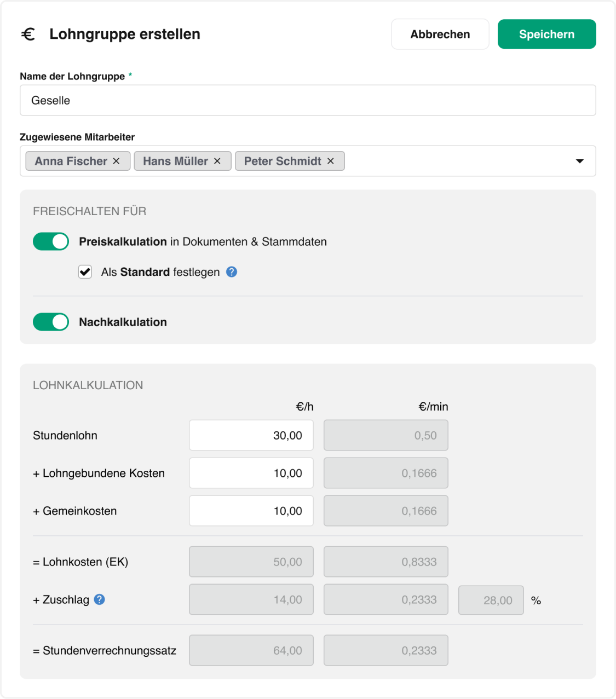Save the wage group with Speichern

point(547,34)
